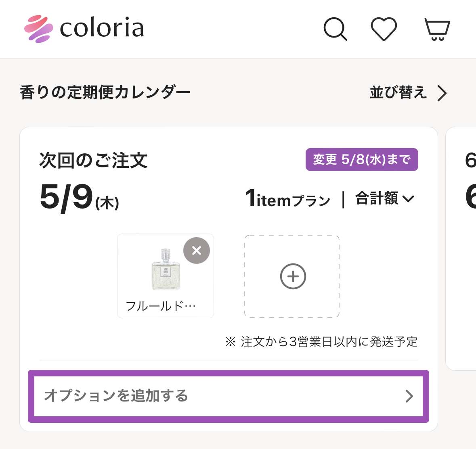Click the 香りの定期便カレンダー heading
This screenshot has width=476, height=449.
click(x=105, y=93)
